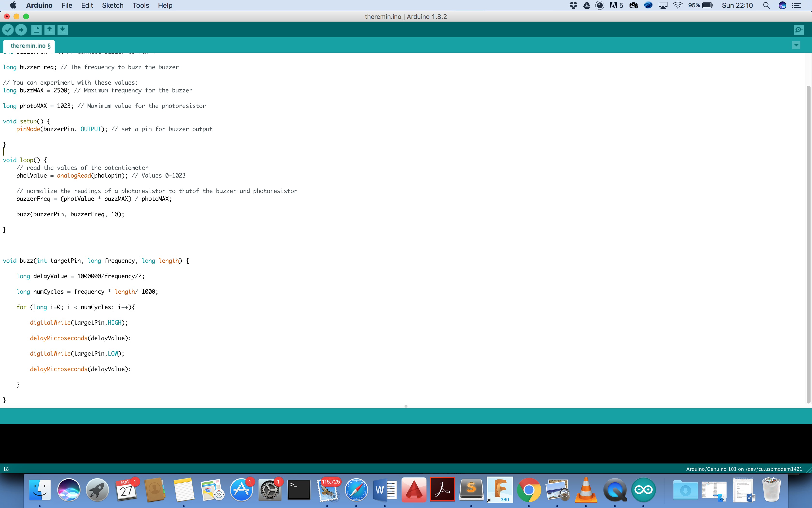Click on 'void setup() {' line

click(x=27, y=121)
